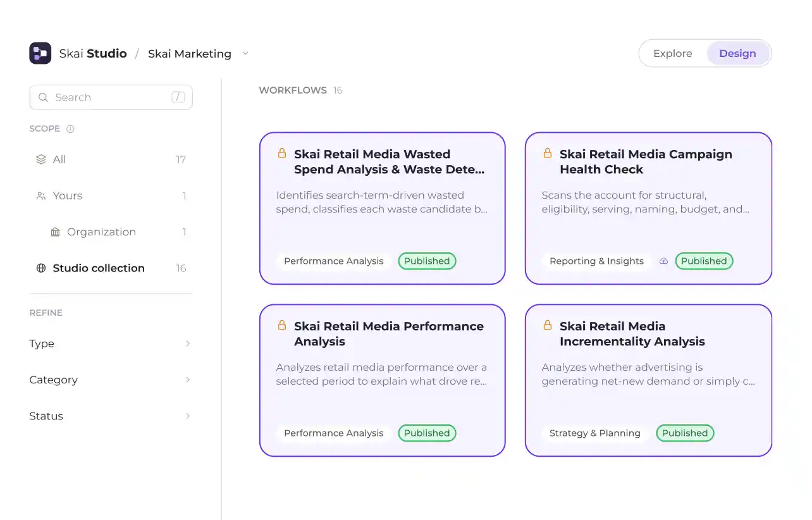
Task: Click description starting "Identifies search-term-driven wasted"
Action: pos(382,202)
